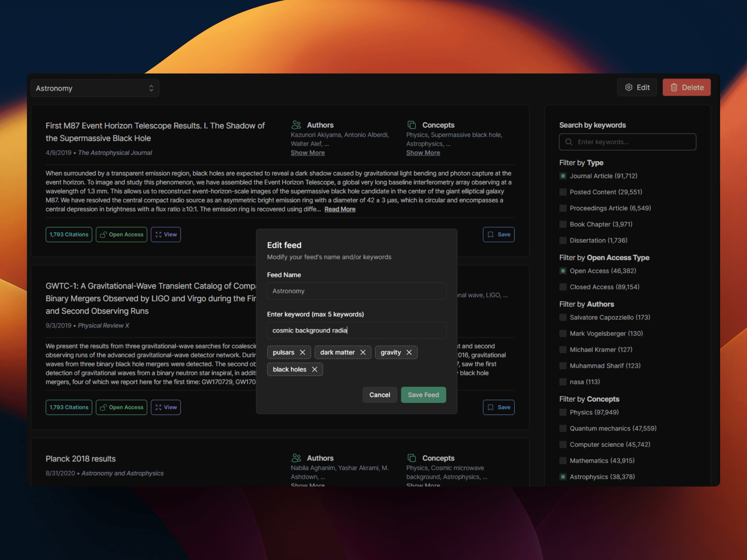
Task: Click the Authors people icon on first paper
Action: [x=296, y=125]
